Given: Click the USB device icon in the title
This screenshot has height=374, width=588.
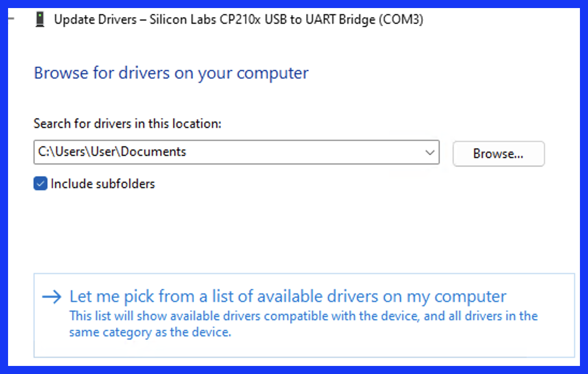Looking at the screenshot, I should coord(40,19).
